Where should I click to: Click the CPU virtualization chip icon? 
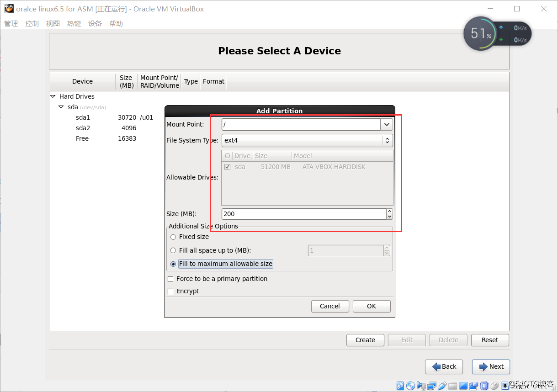click(x=484, y=386)
